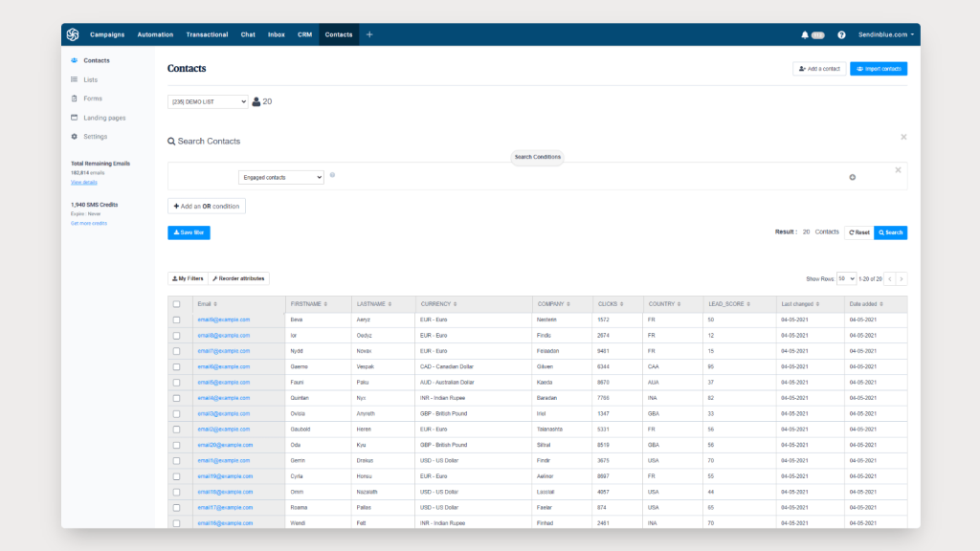Open the Show Rows count dropdown
The height and width of the screenshot is (551, 980).
(846, 279)
